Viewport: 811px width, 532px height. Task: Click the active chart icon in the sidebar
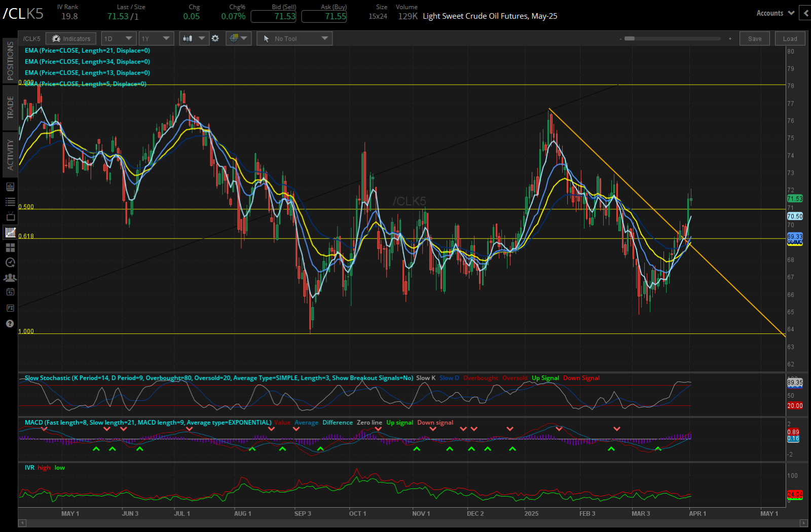[x=9, y=233]
